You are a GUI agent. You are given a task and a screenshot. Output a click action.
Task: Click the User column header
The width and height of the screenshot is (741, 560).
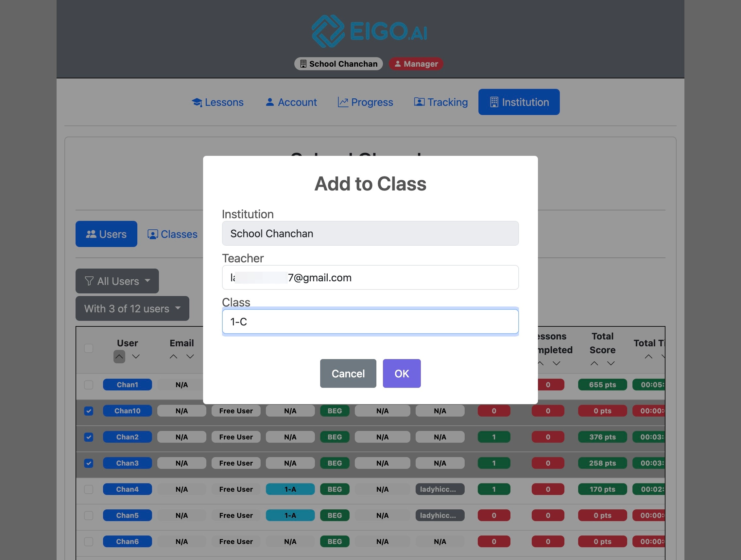pyautogui.click(x=127, y=343)
